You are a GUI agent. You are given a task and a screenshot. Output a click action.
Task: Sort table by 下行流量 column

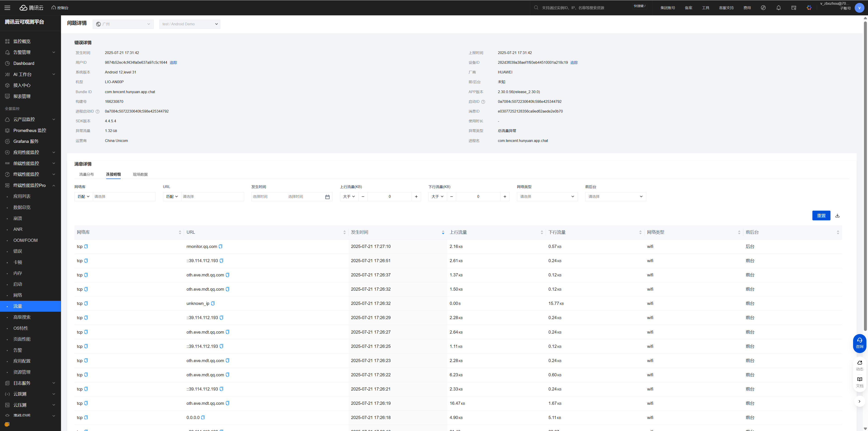click(x=640, y=233)
